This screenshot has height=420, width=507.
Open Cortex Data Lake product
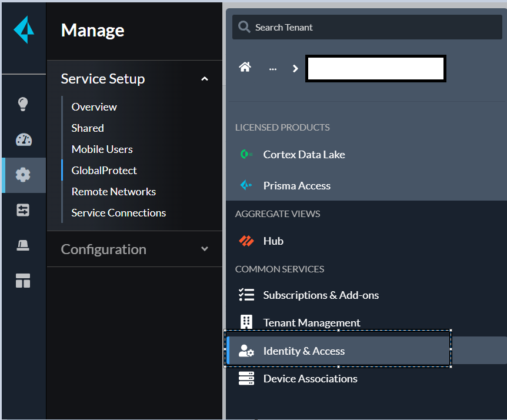pos(304,155)
